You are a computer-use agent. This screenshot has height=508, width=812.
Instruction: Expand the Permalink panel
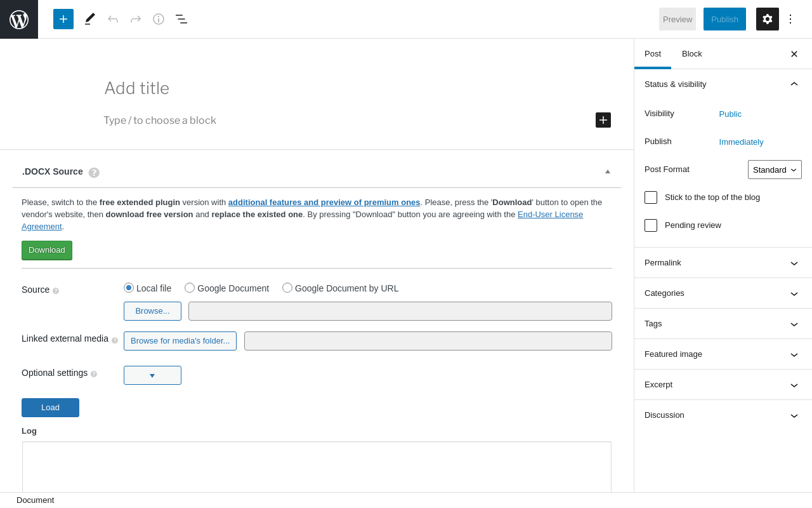pos(723,263)
